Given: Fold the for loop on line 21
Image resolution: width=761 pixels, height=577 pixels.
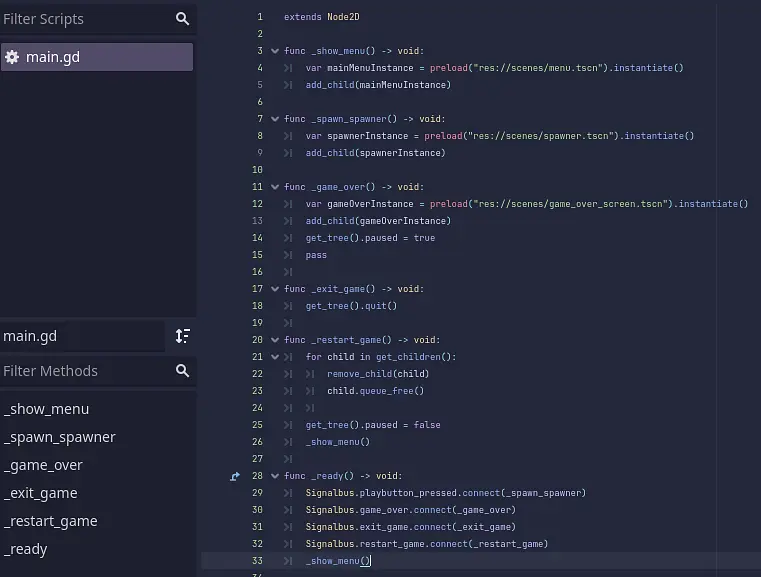Looking at the screenshot, I should point(275,357).
